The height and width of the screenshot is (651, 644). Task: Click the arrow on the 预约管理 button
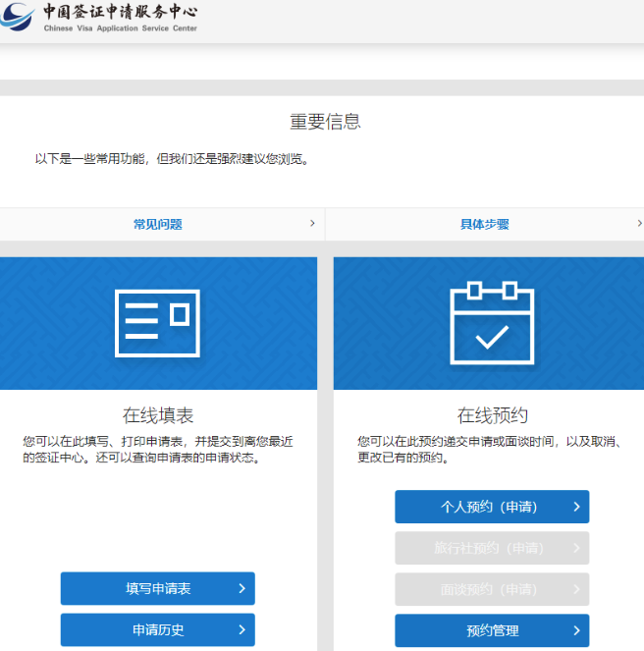576,630
